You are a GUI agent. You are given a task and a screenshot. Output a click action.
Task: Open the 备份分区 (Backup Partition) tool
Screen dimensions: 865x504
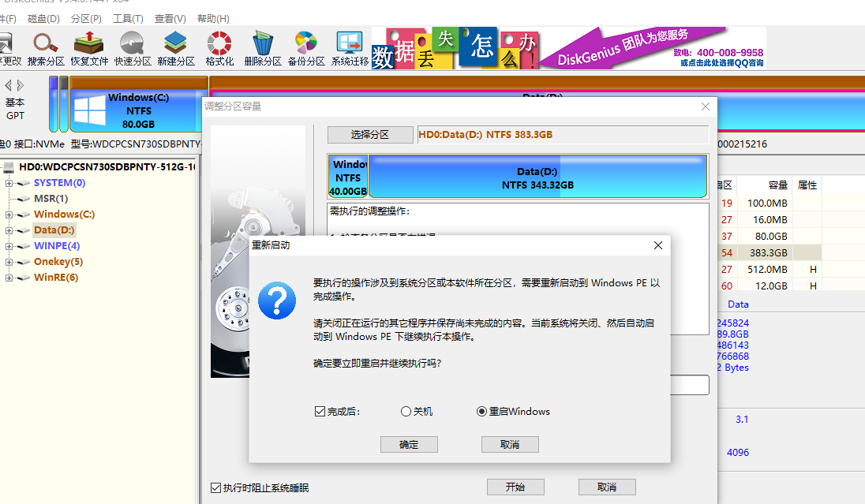pyautogui.click(x=305, y=48)
